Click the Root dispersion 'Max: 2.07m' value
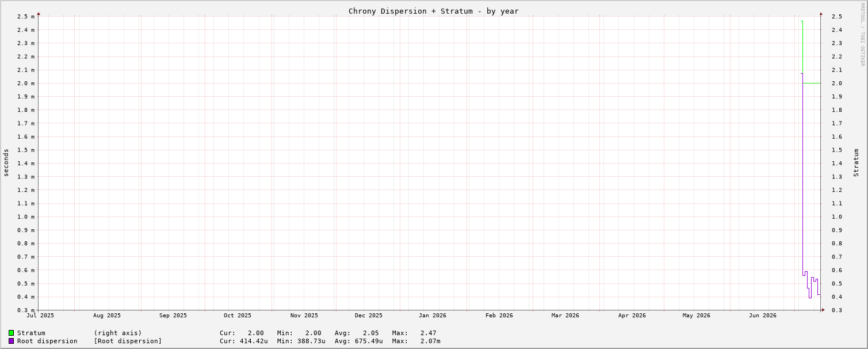This screenshot has height=349, width=868. click(416, 341)
